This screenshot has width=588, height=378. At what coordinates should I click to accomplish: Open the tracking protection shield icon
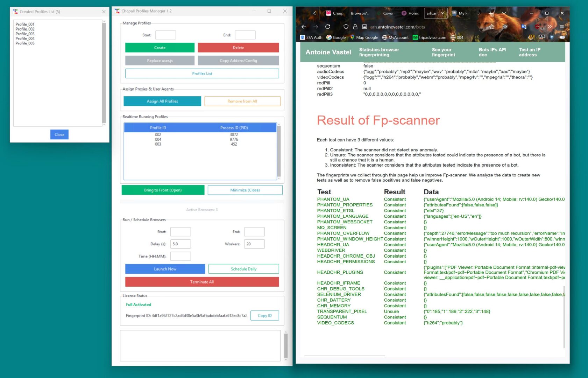coord(346,27)
